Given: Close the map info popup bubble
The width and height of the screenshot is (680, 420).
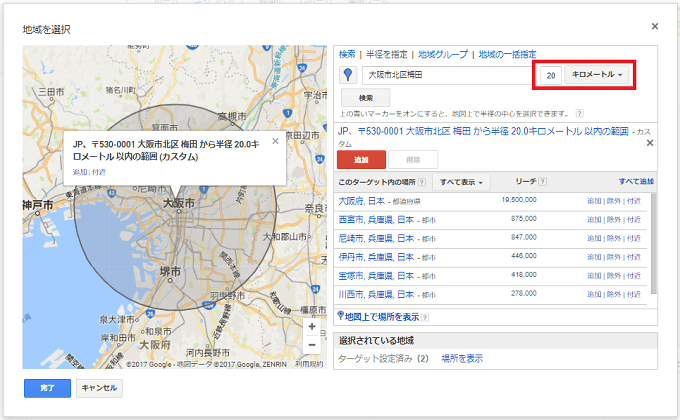Looking at the screenshot, I should [275, 141].
